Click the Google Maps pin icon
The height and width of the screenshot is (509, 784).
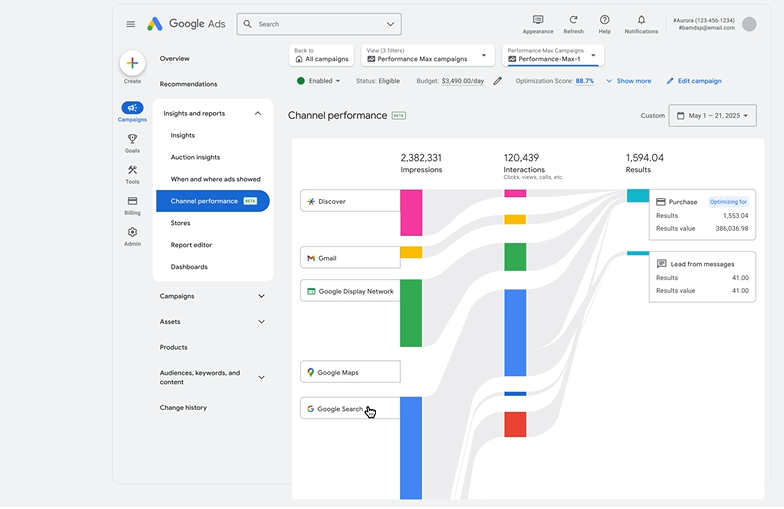(x=310, y=372)
